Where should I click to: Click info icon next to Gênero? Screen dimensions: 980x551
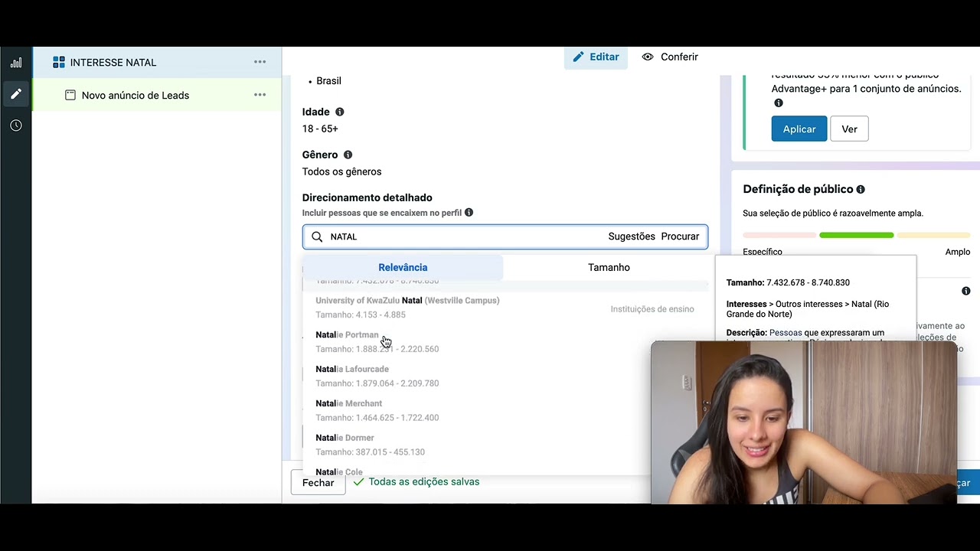[348, 155]
